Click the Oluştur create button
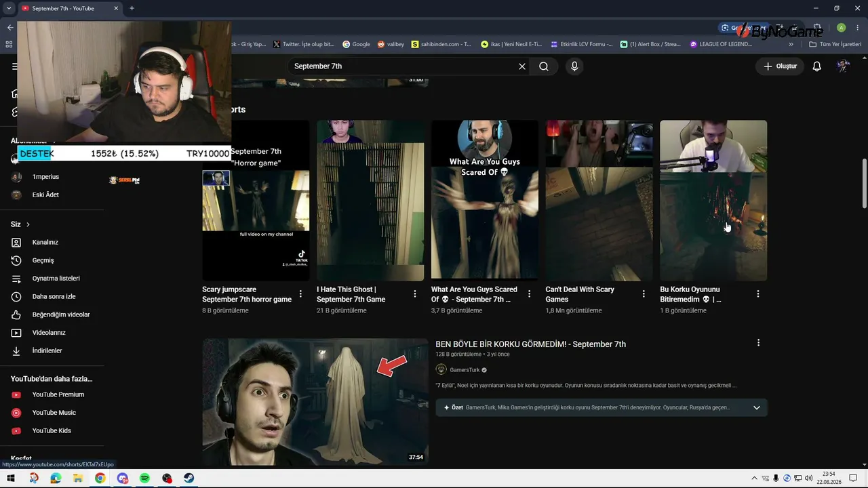The width and height of the screenshot is (868, 488). [x=780, y=66]
